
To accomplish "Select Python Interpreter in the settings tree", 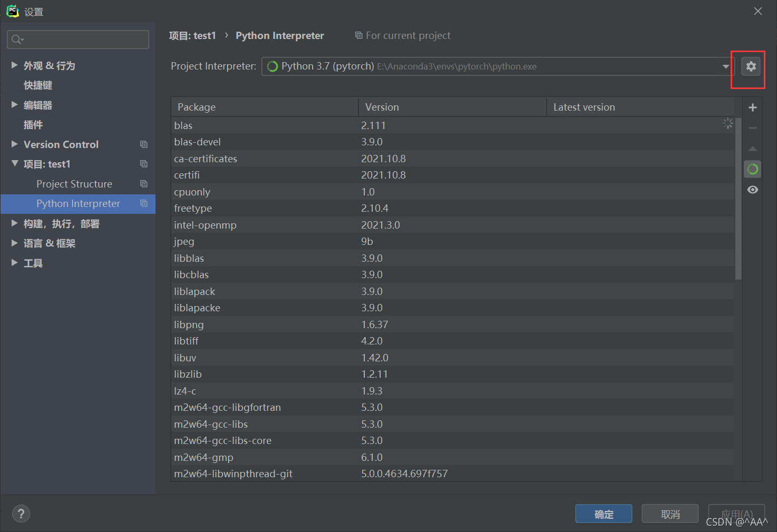I will click(78, 203).
